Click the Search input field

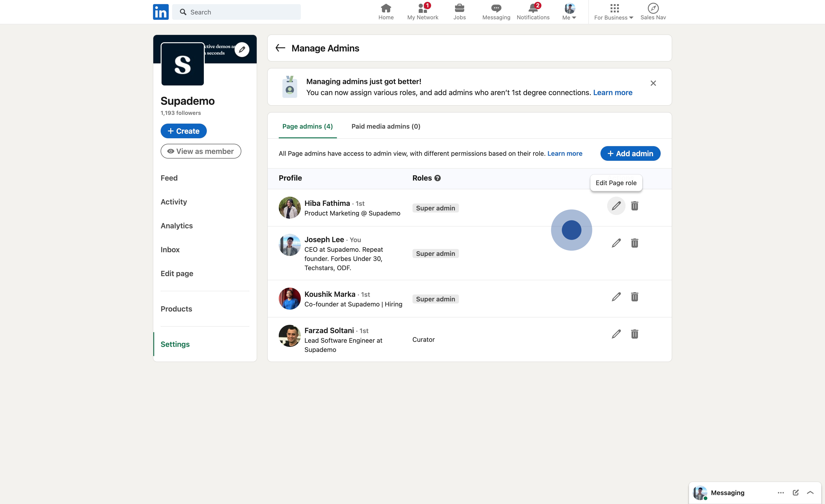[x=236, y=12]
